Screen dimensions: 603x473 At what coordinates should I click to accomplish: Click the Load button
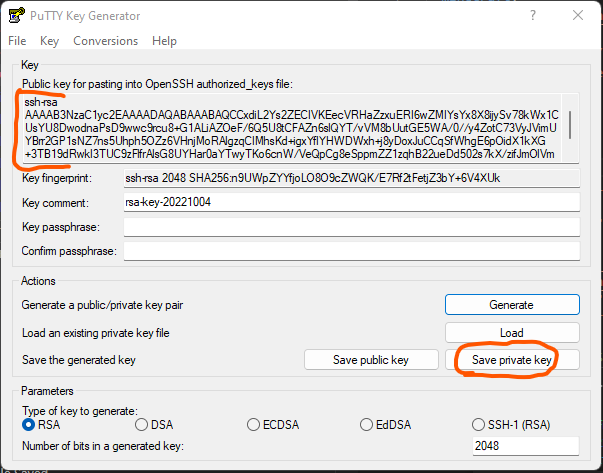512,333
